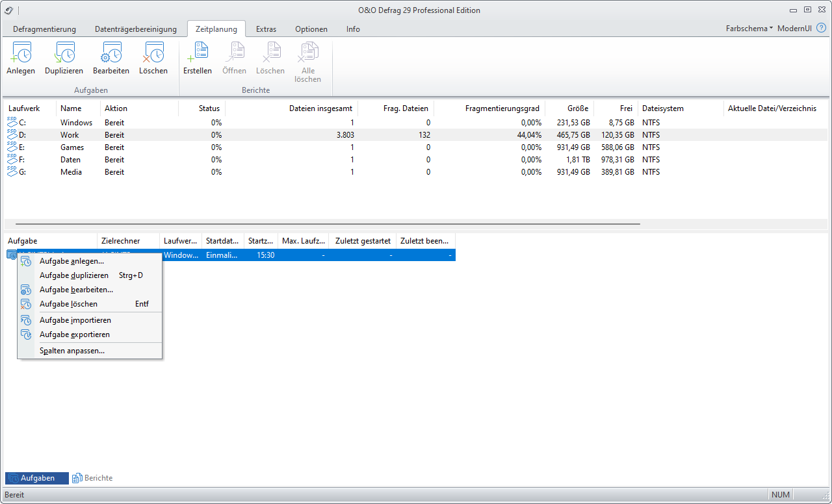Click the Öffnen report icon
This screenshot has height=504, width=832.
[x=234, y=53]
